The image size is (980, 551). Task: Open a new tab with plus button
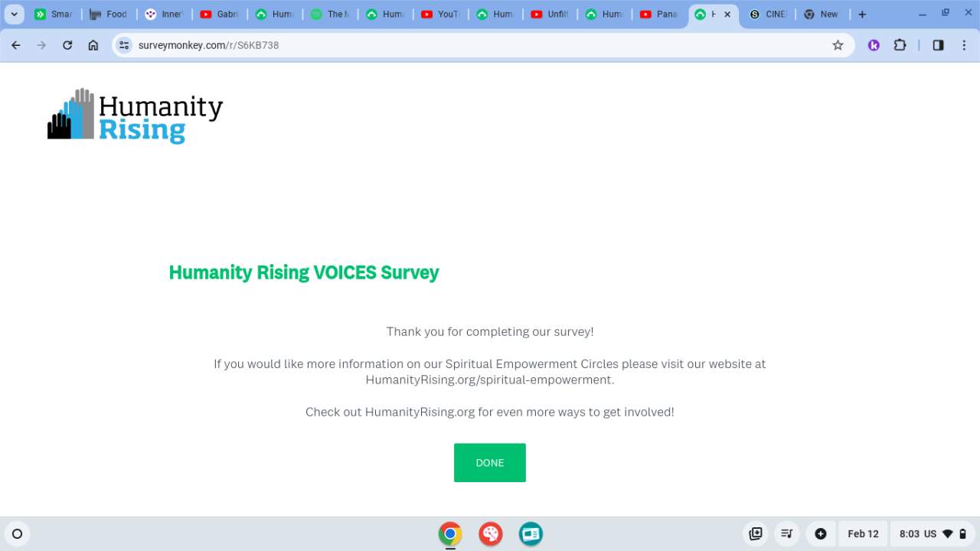click(x=862, y=14)
